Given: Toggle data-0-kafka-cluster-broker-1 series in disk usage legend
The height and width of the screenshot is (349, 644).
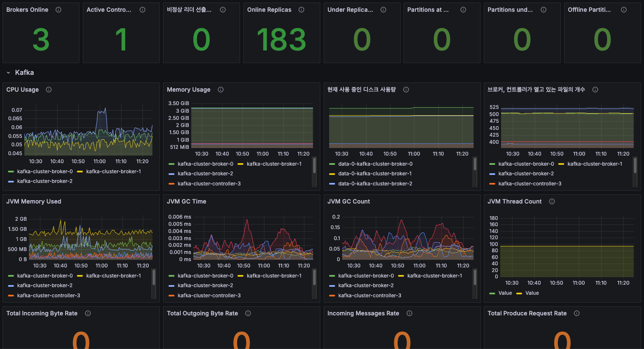Looking at the screenshot, I should [x=375, y=174].
